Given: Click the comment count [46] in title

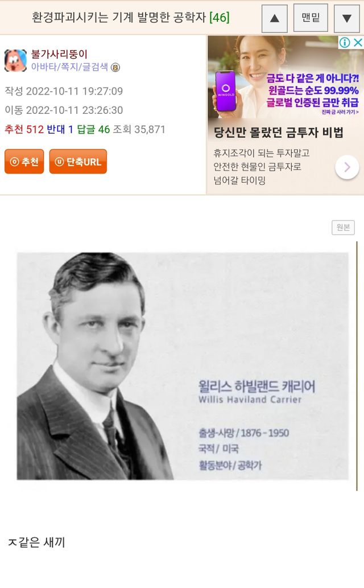Looking at the screenshot, I should click(220, 17).
